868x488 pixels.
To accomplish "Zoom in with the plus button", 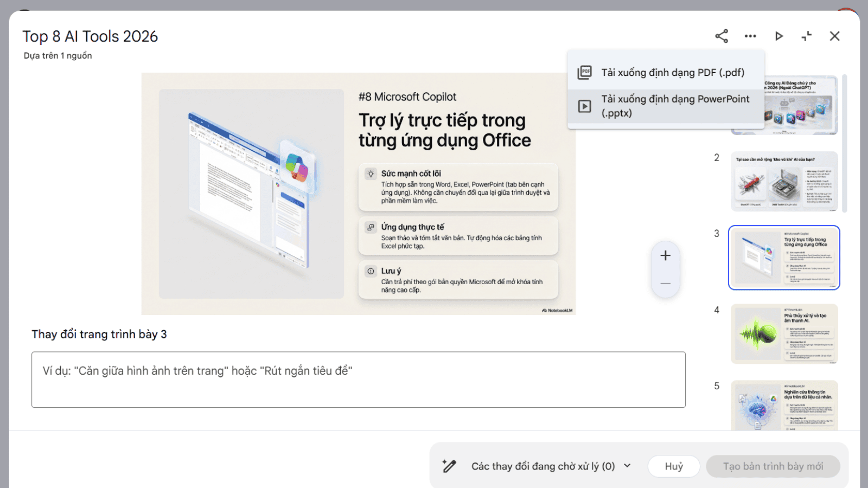I will pos(665,255).
